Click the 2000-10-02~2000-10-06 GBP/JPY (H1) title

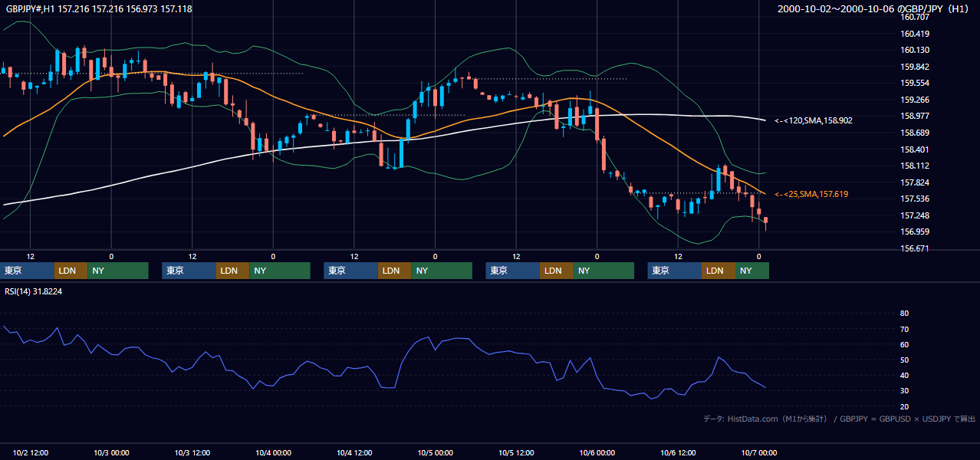(x=874, y=8)
